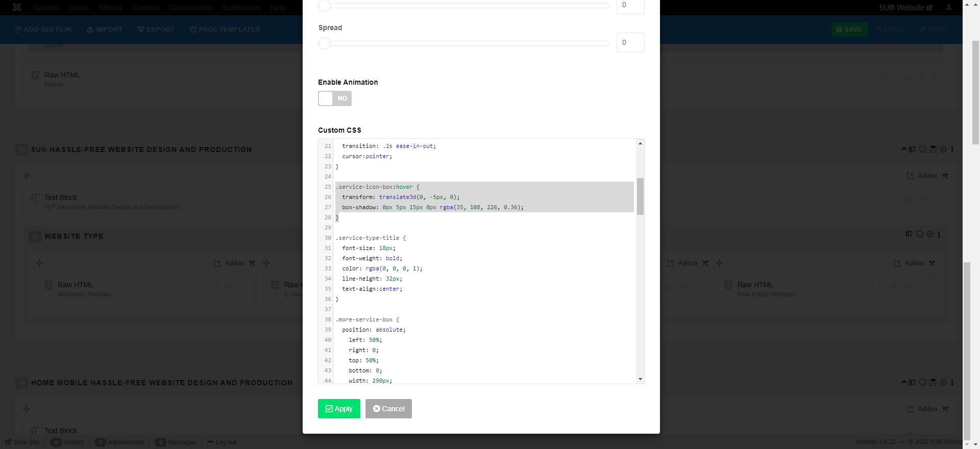Save the Real Estate Websites addon to library

coord(895,287)
